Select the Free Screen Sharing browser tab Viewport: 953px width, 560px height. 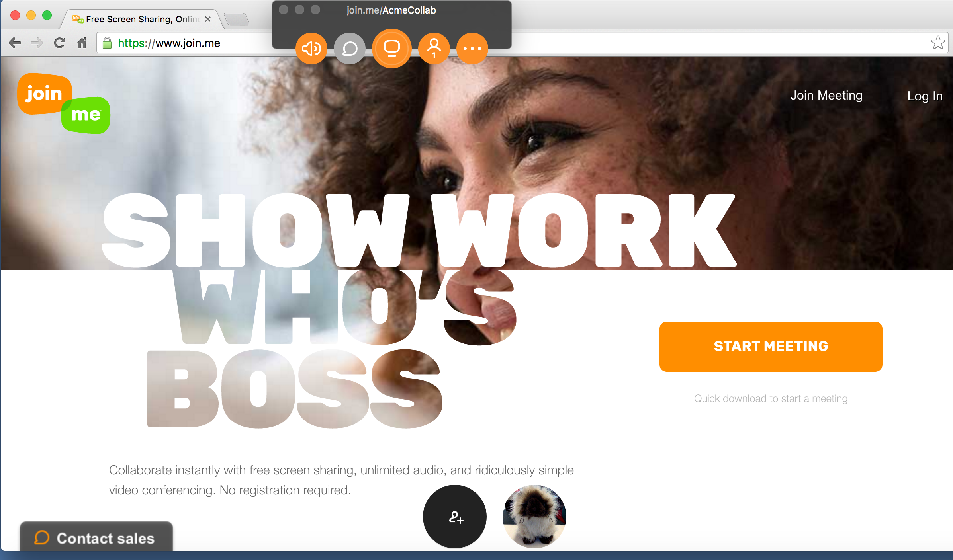click(142, 19)
